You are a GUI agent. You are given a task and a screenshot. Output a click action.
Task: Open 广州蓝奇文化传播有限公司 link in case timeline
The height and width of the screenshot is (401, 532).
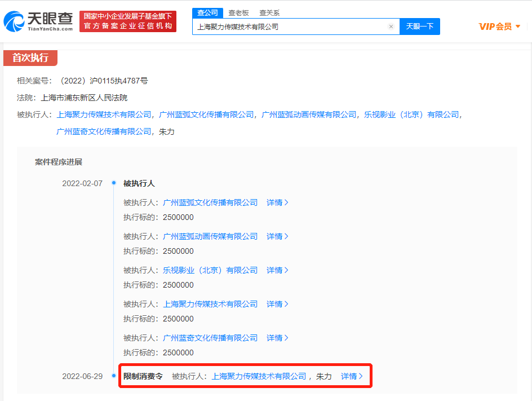coord(210,338)
